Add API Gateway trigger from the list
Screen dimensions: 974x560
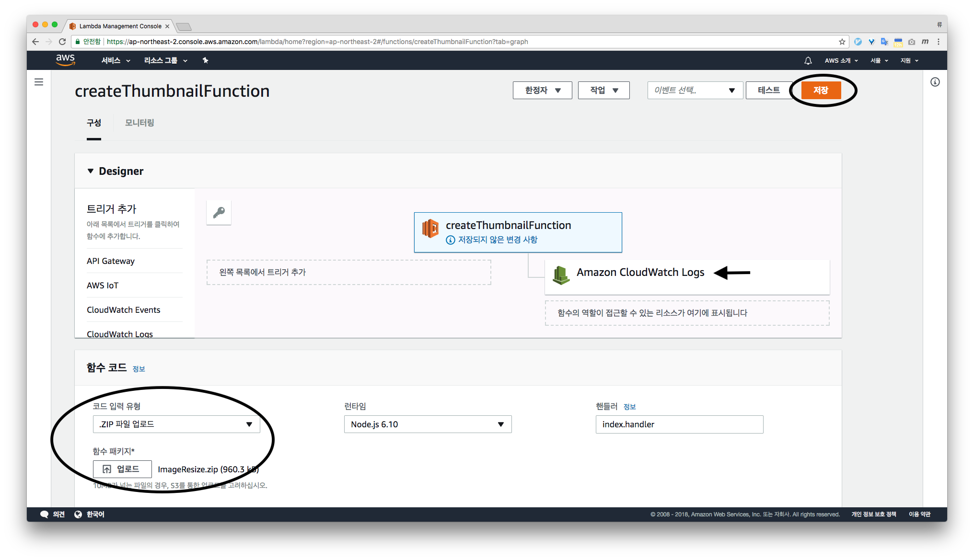pyautogui.click(x=111, y=261)
